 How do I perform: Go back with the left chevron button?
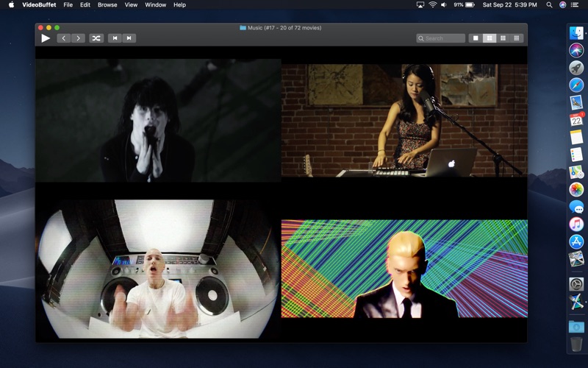[x=64, y=38]
